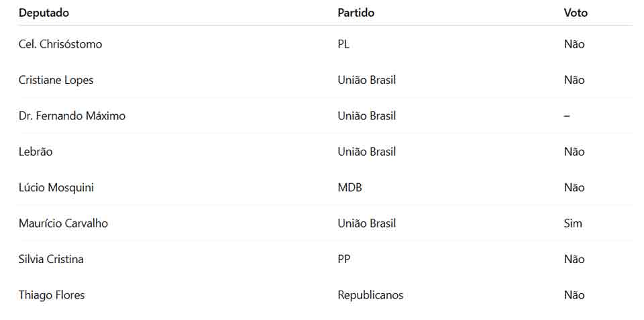Click the PP party cell
Image resolution: width=644 pixels, height=320 pixels.
click(344, 259)
